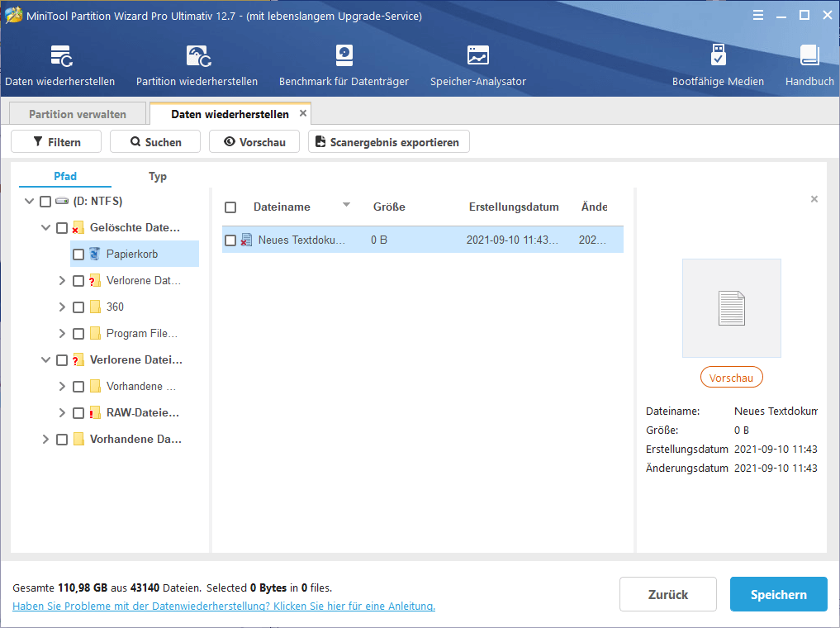Click the blue Speichern button
The height and width of the screenshot is (628, 840).
tap(778, 594)
